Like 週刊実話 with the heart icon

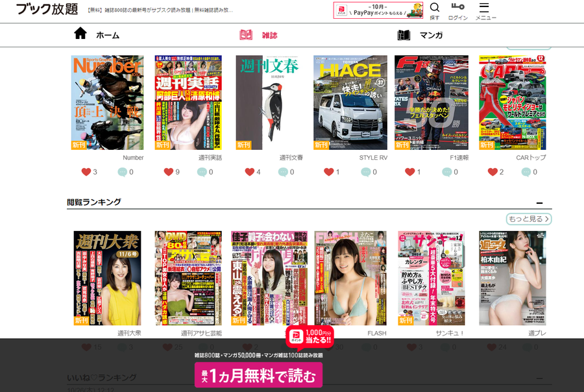168,172
